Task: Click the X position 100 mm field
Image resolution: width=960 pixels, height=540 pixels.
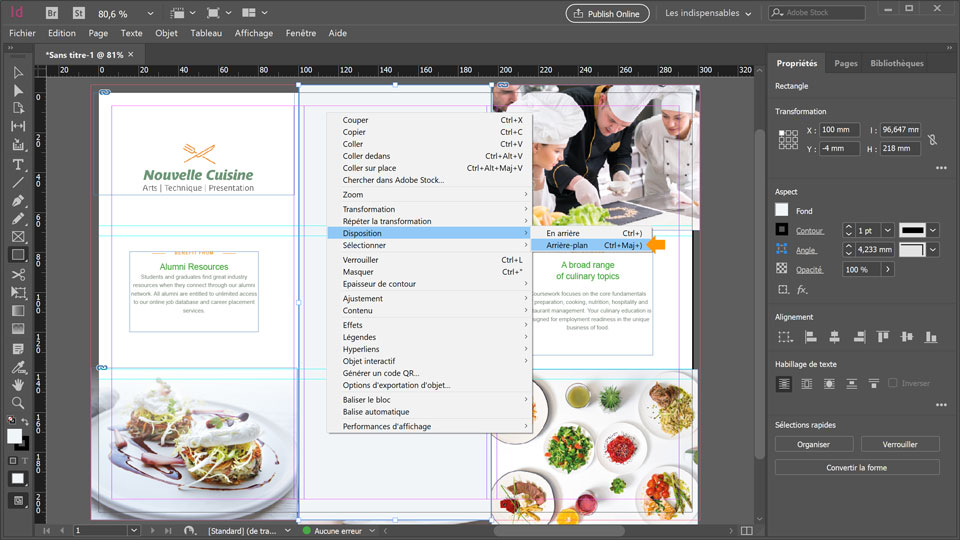Action: coord(839,130)
